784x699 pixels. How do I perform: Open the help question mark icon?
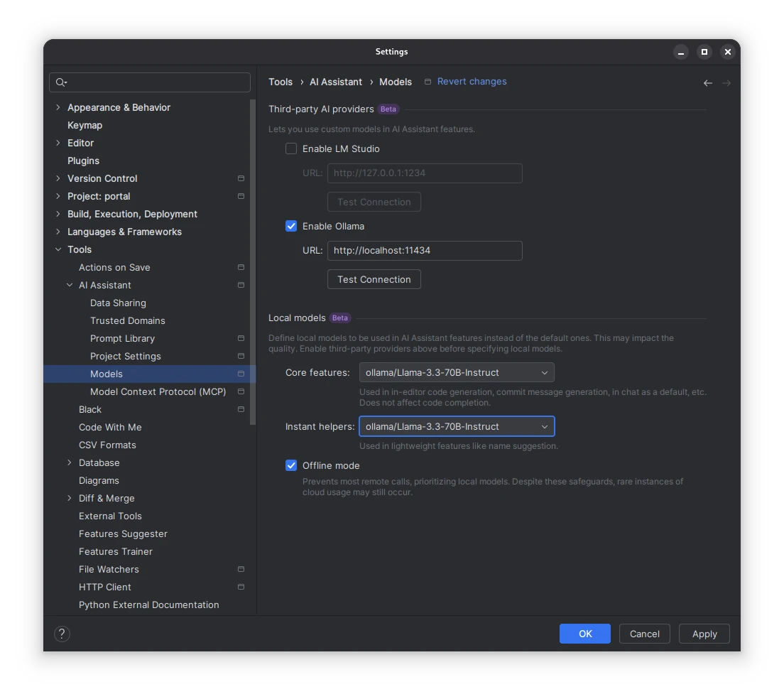[62, 634]
